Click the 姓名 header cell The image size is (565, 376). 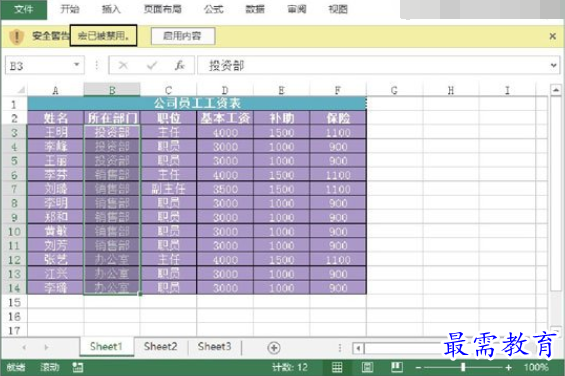point(55,118)
